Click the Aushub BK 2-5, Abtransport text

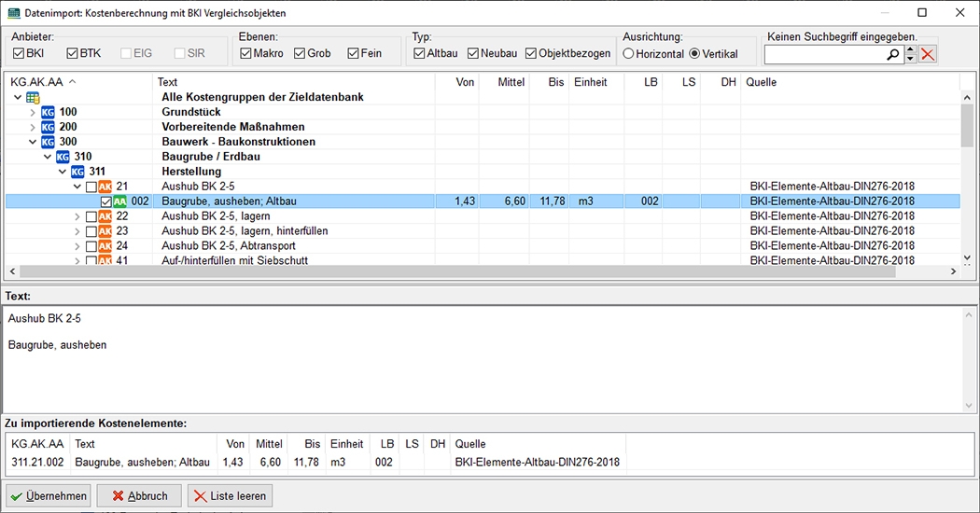coord(228,246)
